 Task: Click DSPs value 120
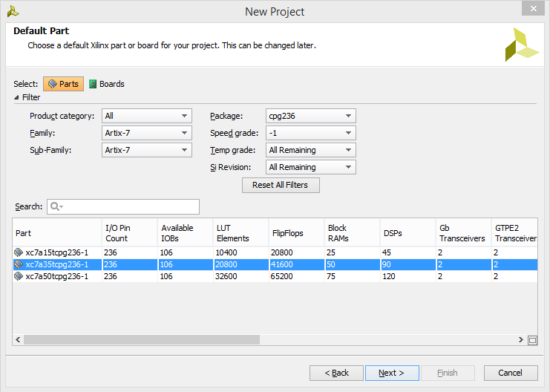click(389, 276)
